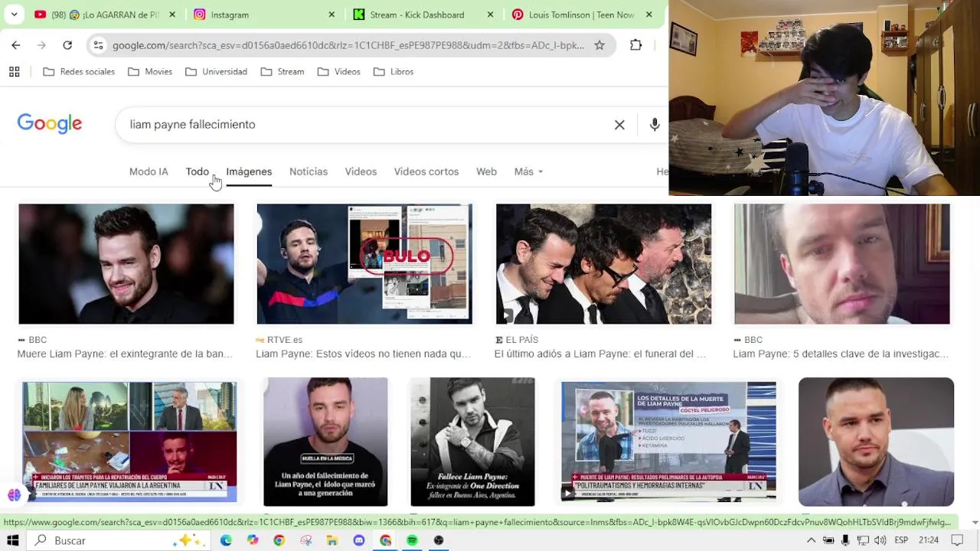Image resolution: width=980 pixels, height=551 pixels.
Task: Open 'Los detalles de la muerte' video thumbnail
Action: [668, 442]
